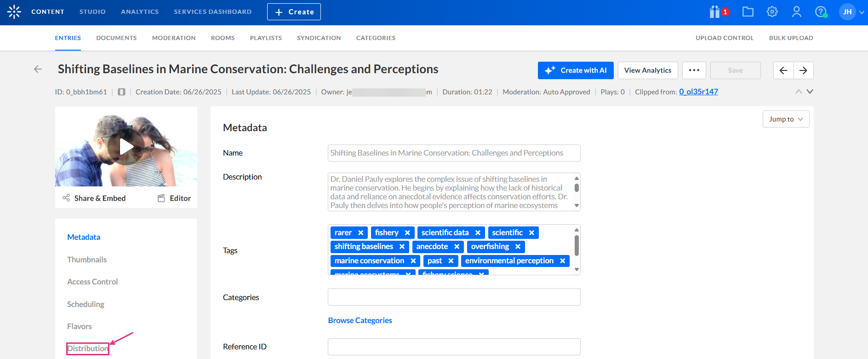Click the user profile icon
The height and width of the screenshot is (359, 868).
pyautogui.click(x=797, y=12)
